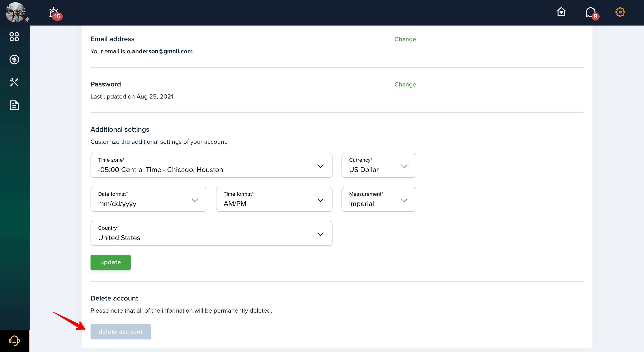This screenshot has height=352, width=644.
Task: Open the Country dropdown
Action: [x=211, y=233]
